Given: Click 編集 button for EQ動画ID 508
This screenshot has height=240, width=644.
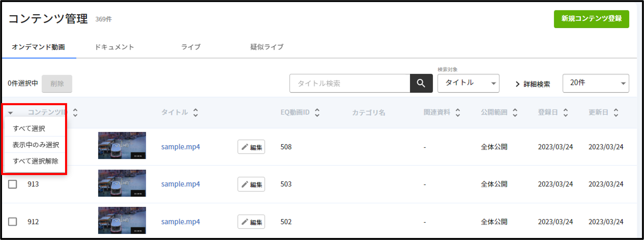Looking at the screenshot, I should (251, 147).
